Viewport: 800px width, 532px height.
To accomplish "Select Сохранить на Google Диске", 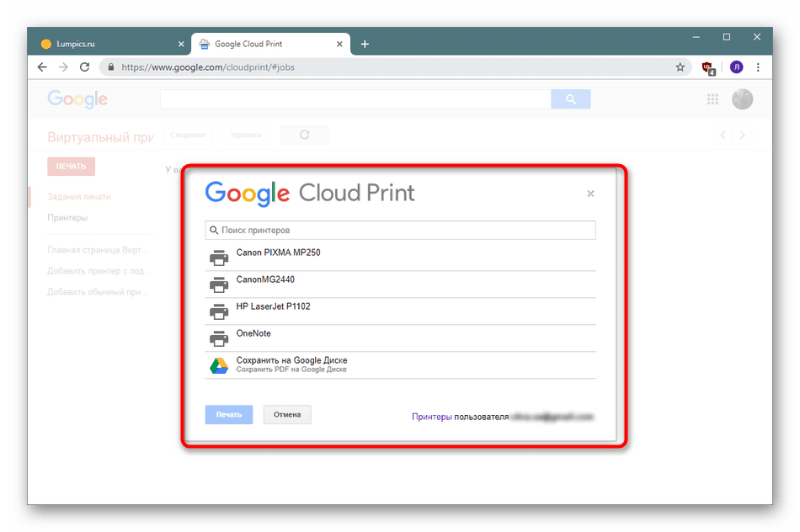I will pyautogui.click(x=401, y=365).
